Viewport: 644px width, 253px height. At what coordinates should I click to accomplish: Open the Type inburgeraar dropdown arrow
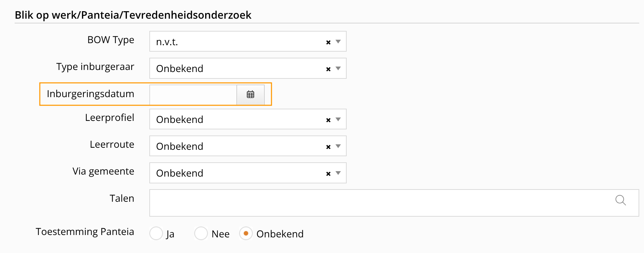[x=338, y=68]
